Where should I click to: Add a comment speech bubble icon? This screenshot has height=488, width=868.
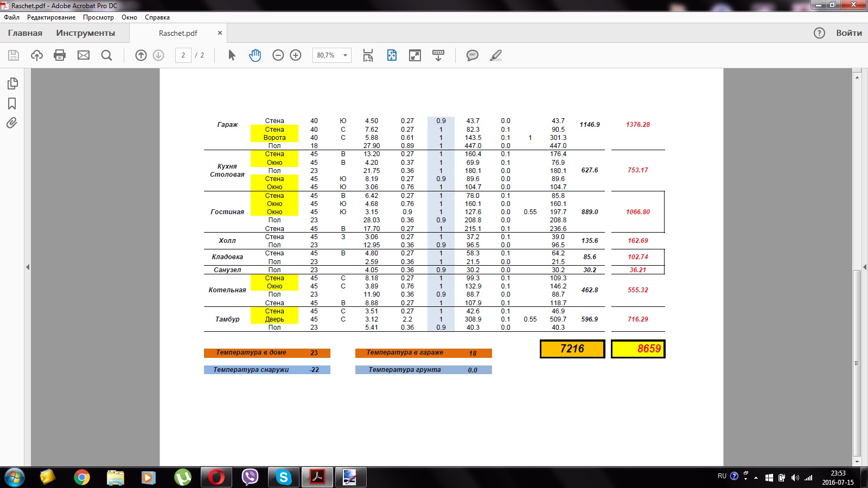[x=473, y=55]
